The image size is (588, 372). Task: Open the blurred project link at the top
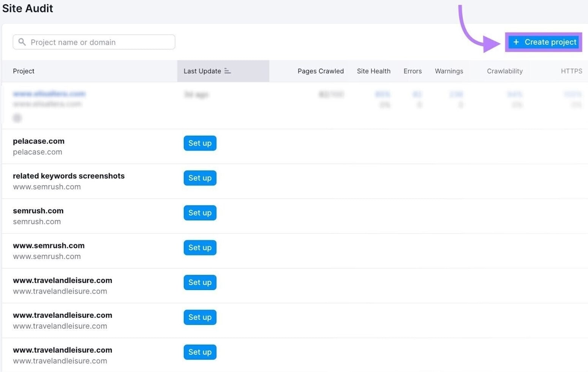49,94
